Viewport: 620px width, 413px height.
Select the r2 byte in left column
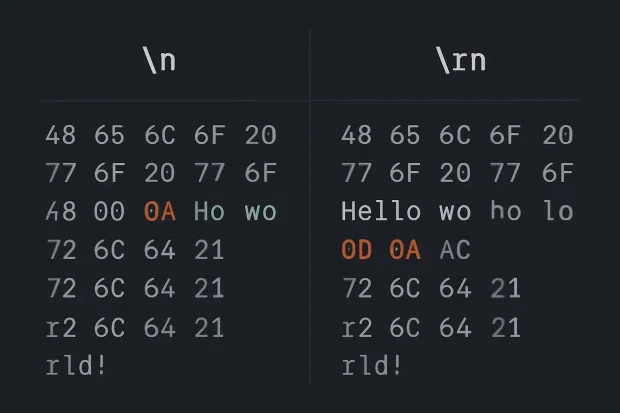pyautogui.click(x=61, y=328)
